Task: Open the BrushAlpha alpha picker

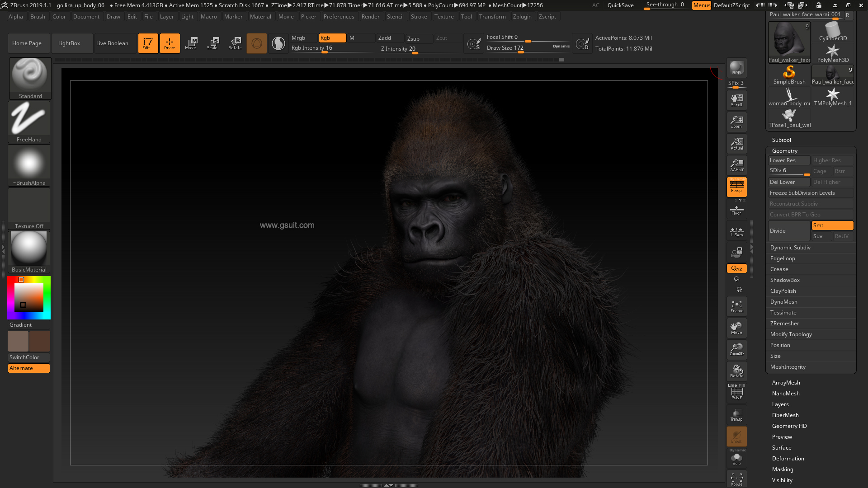Action: 29,165
